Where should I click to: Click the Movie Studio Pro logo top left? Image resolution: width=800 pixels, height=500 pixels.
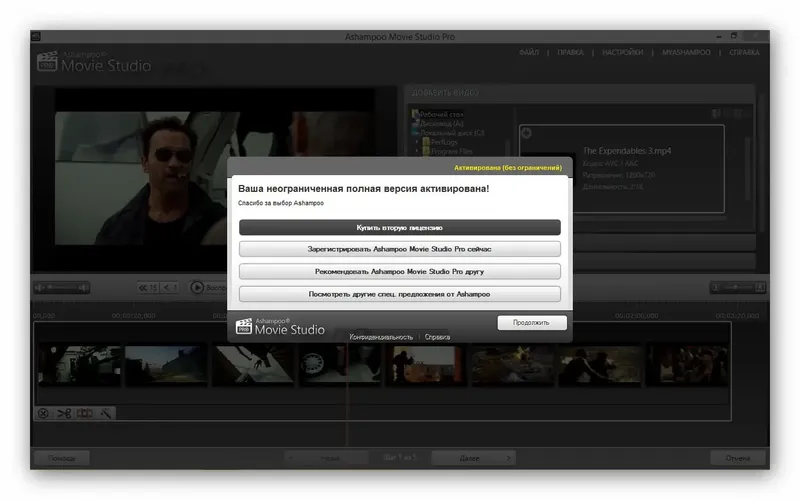94,62
